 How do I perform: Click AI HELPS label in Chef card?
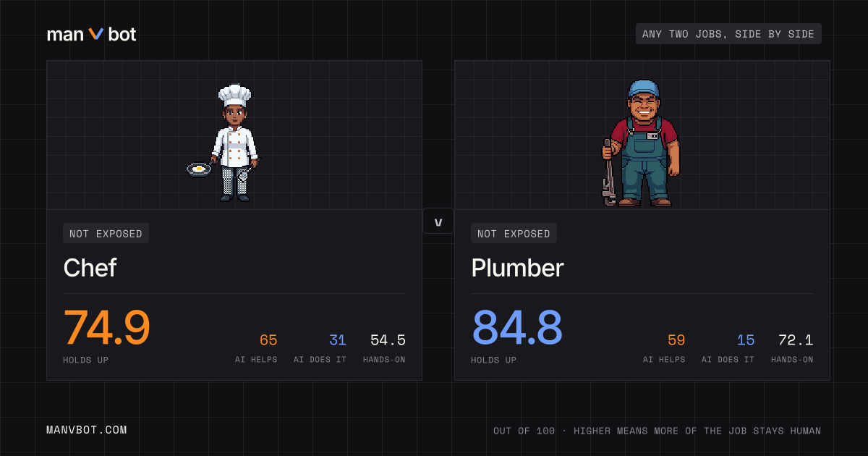click(x=256, y=360)
